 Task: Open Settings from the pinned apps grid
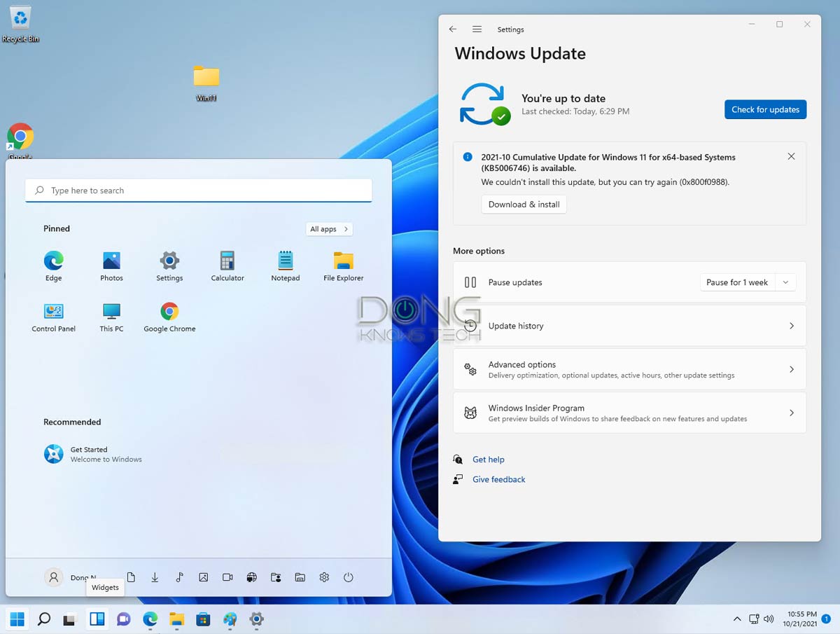pos(169,266)
